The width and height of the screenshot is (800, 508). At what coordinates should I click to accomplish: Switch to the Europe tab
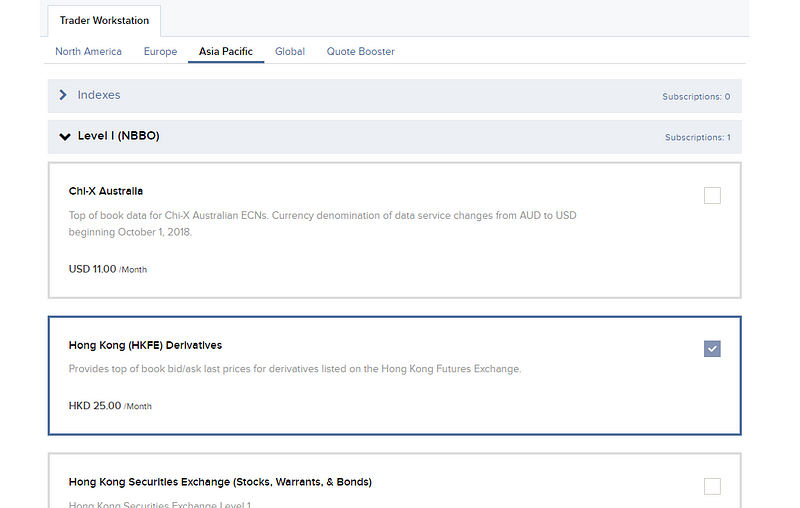(160, 52)
